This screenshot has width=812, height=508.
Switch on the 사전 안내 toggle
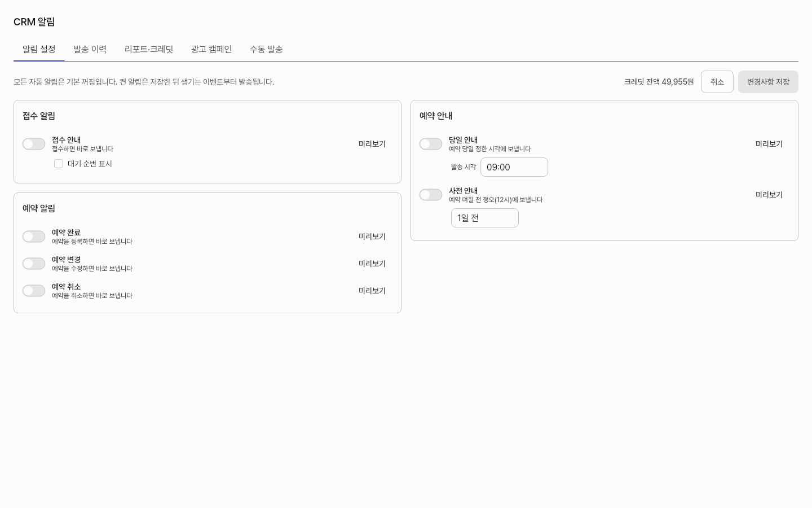coord(431,195)
